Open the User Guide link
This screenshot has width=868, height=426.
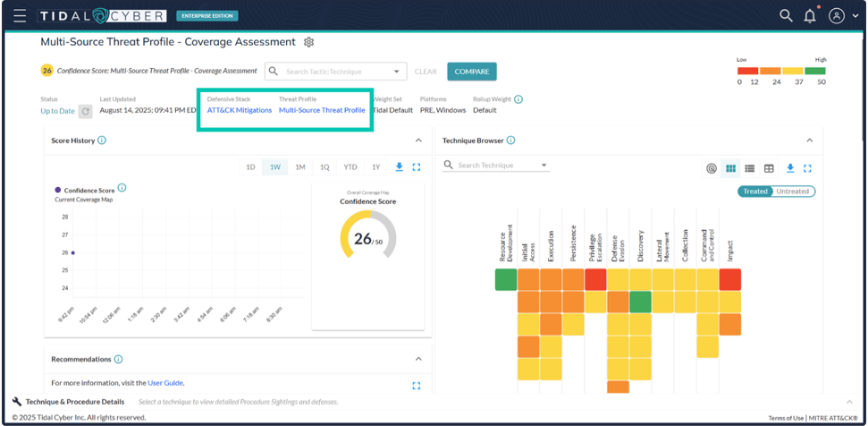tap(165, 383)
